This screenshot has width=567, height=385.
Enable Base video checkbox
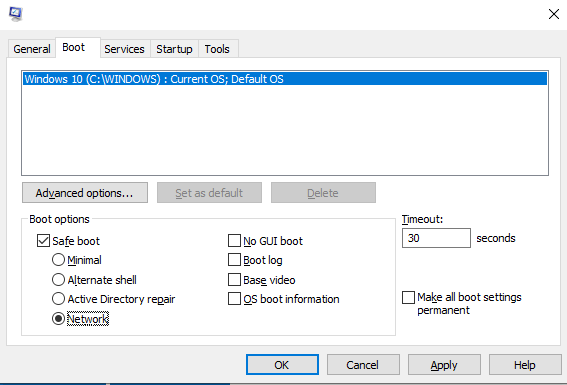(x=234, y=280)
